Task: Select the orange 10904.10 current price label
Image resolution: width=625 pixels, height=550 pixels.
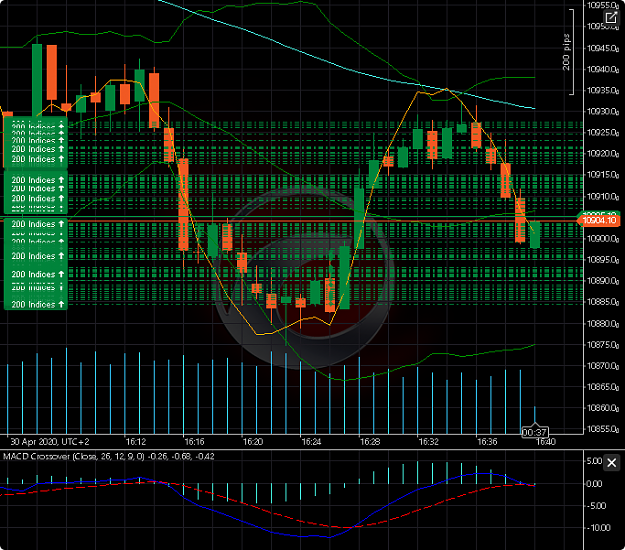Action: (x=599, y=220)
